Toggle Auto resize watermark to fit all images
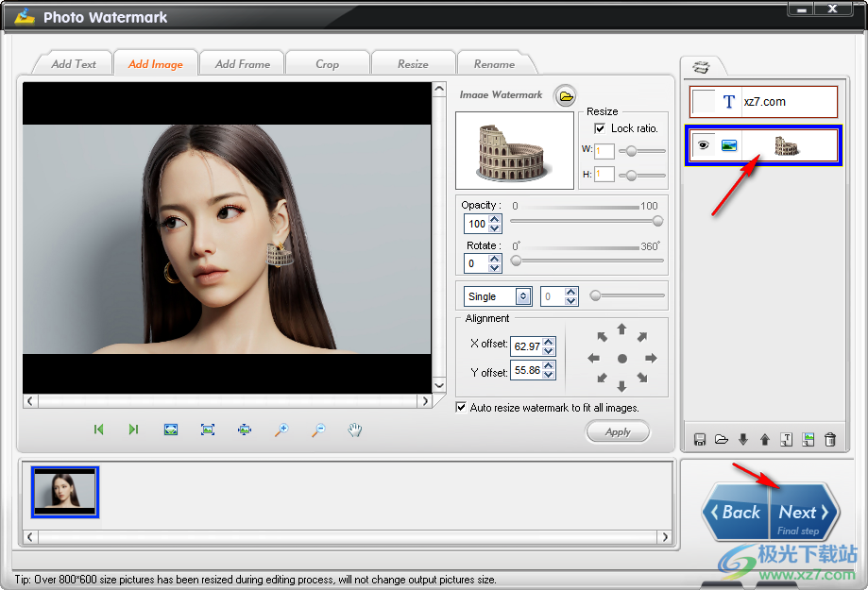 (461, 408)
